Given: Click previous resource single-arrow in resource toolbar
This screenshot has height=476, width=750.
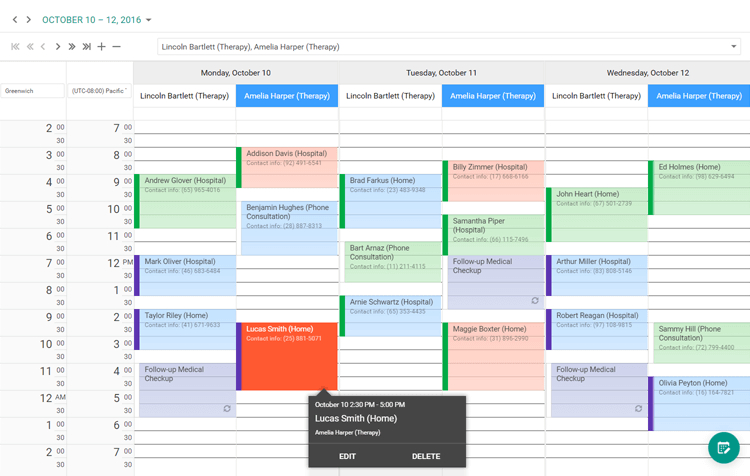Looking at the screenshot, I should (x=43, y=46).
